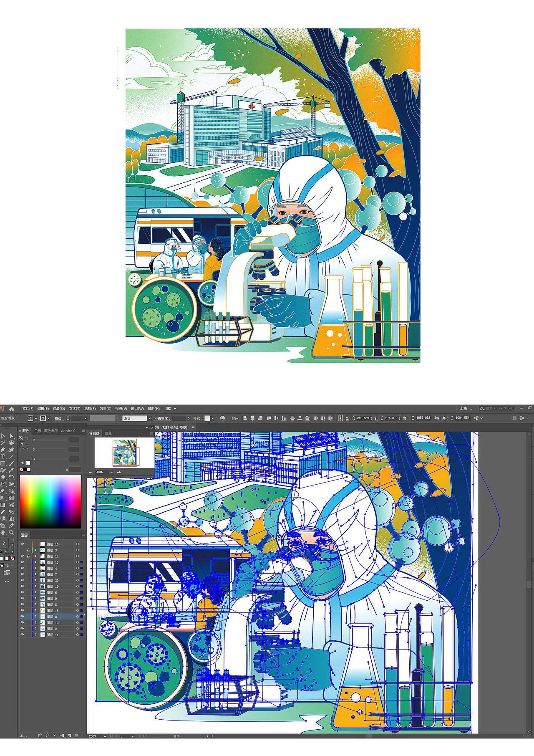Click the reference point grid icon

[x=340, y=418]
